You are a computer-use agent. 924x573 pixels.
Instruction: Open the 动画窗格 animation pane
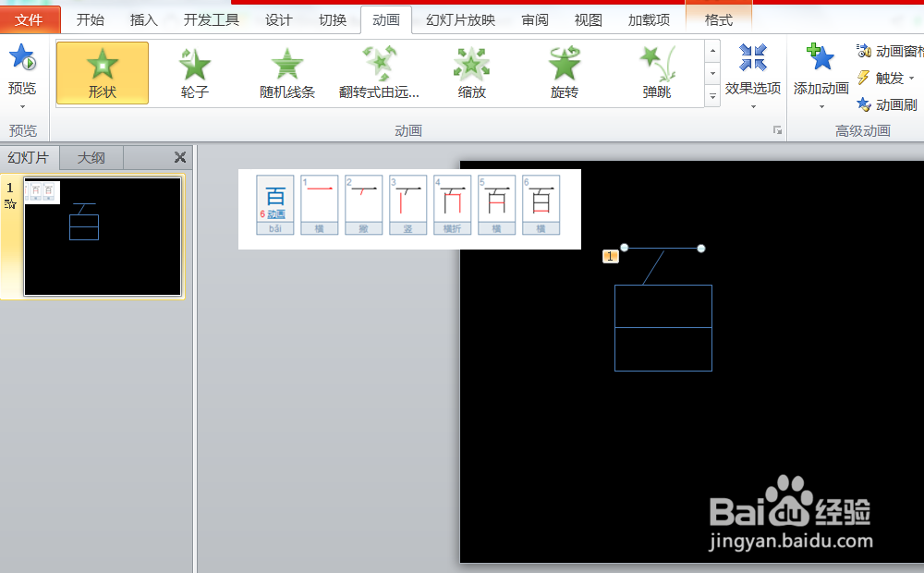(x=887, y=52)
